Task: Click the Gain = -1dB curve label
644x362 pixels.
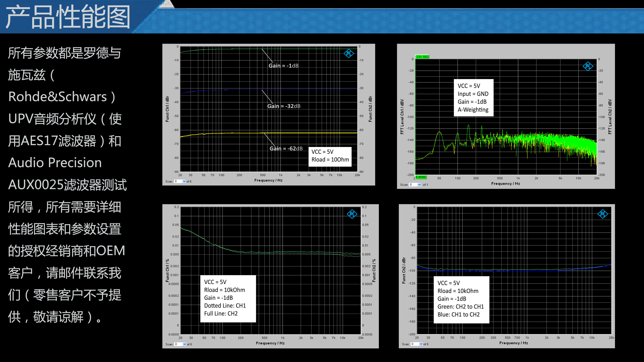Action: [x=283, y=66]
